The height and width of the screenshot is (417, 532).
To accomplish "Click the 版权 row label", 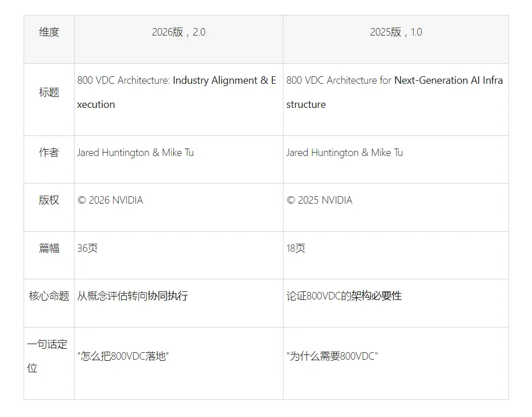I will pyautogui.click(x=49, y=200).
